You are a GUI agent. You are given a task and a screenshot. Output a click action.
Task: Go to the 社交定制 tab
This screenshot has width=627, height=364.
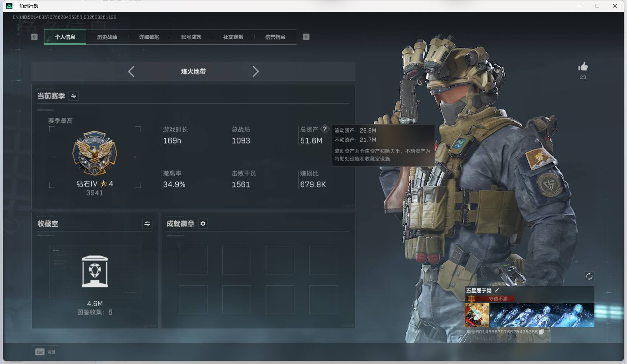[x=233, y=37]
